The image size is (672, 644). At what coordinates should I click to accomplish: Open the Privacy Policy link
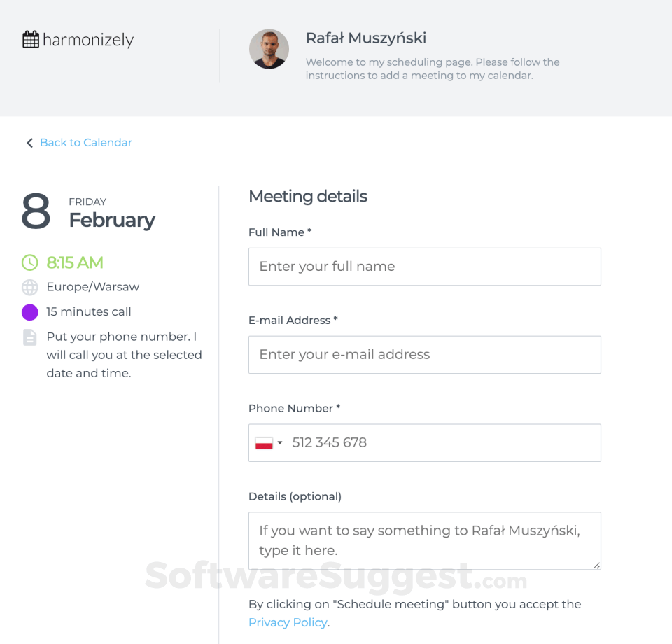coord(288,622)
